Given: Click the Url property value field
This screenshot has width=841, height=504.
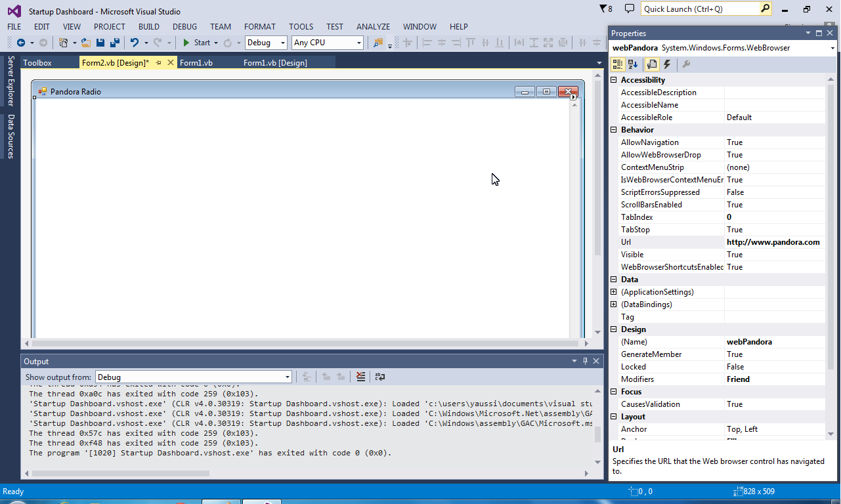Looking at the screenshot, I should point(775,242).
